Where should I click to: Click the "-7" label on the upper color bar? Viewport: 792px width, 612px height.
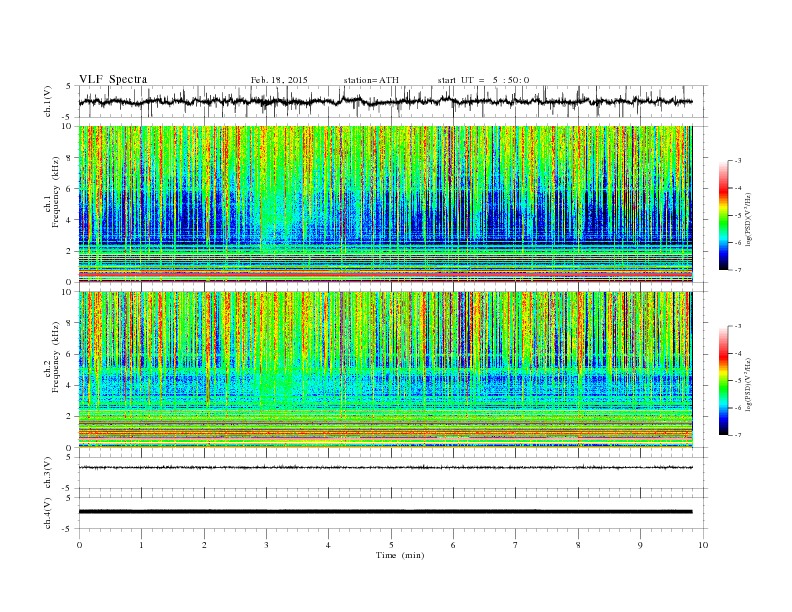pyautogui.click(x=738, y=270)
